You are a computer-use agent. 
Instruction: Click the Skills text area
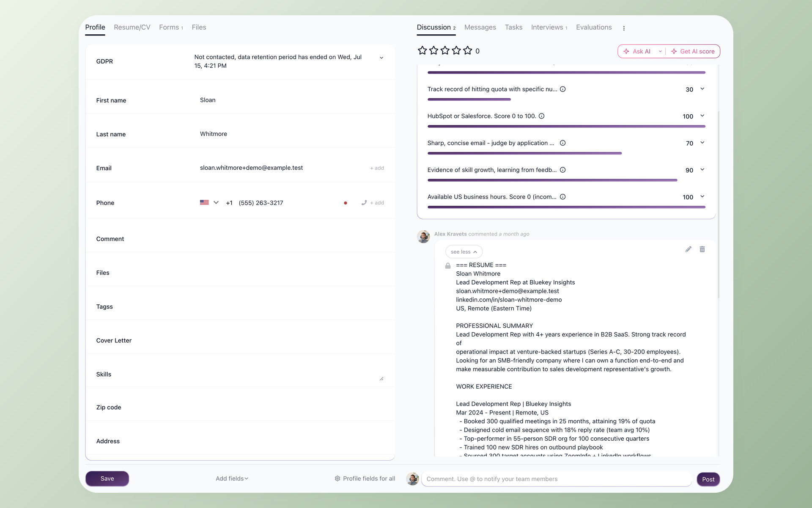coord(289,374)
